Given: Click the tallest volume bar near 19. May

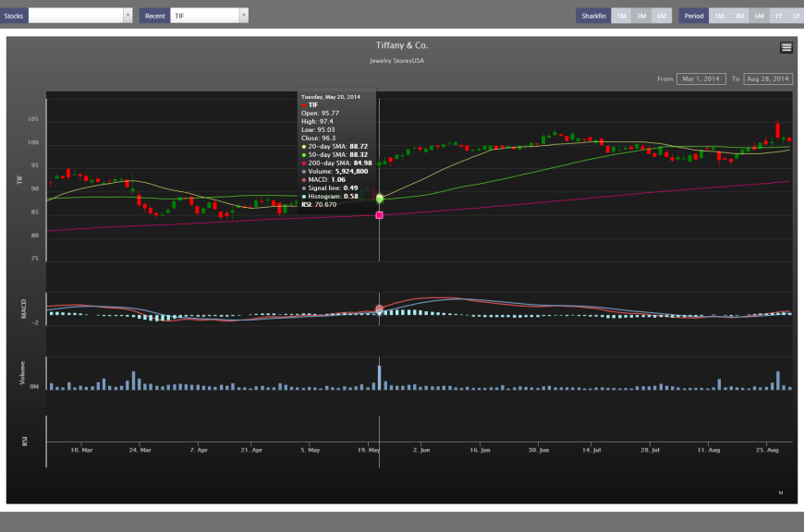Looking at the screenshot, I should [x=379, y=378].
